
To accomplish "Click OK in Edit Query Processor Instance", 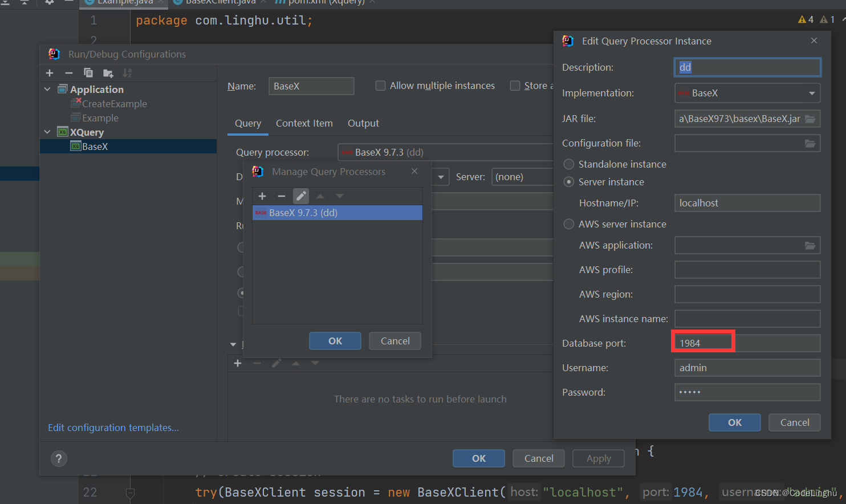I will click(x=735, y=422).
